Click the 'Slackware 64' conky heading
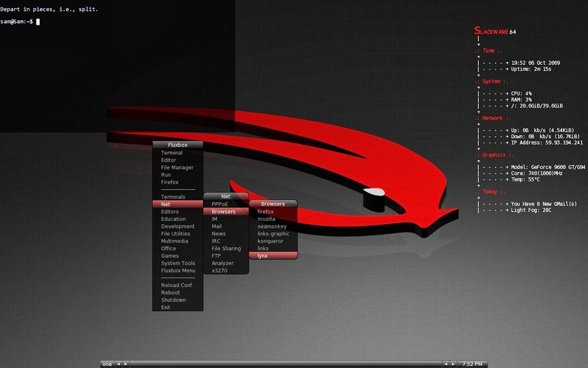 (495, 31)
